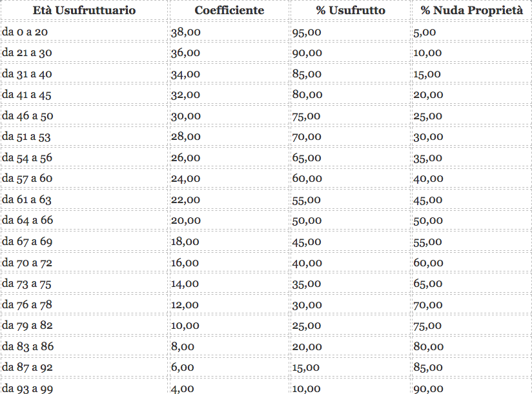Select the '% Nuda Proprietà' header cell
Screen dimensions: 532x394
coord(471,10)
